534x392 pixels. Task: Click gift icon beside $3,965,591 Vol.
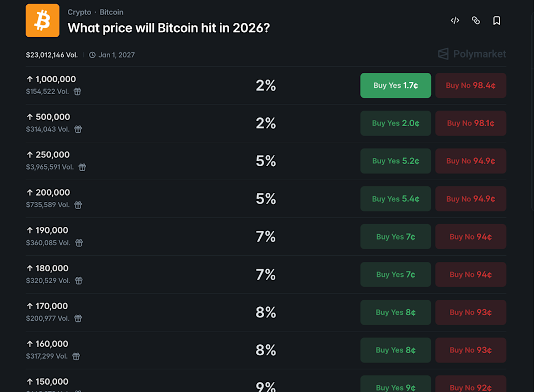82,167
